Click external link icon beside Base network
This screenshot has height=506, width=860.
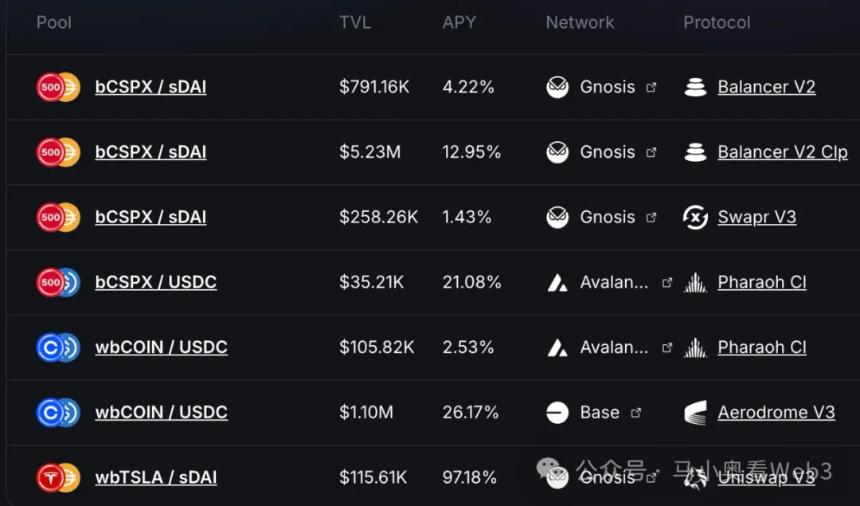(635, 412)
